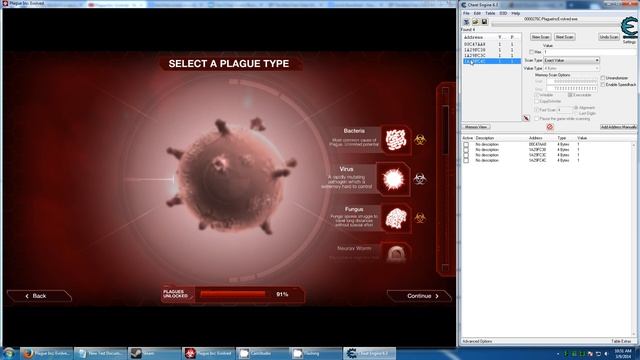Screen dimensions: 640x360
Task: Select found address 1A29FC38 in results list
Action: click(492, 50)
